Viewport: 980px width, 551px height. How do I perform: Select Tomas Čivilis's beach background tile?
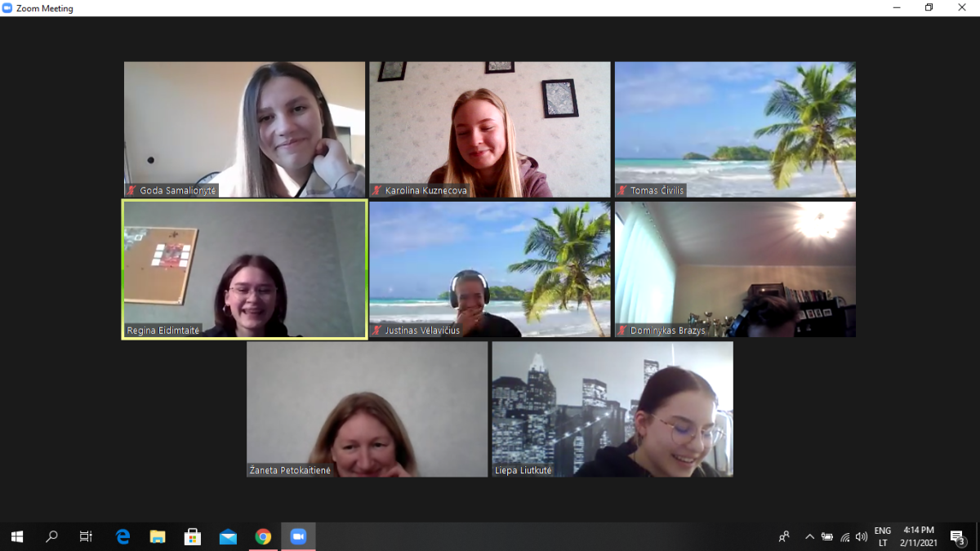point(735,129)
